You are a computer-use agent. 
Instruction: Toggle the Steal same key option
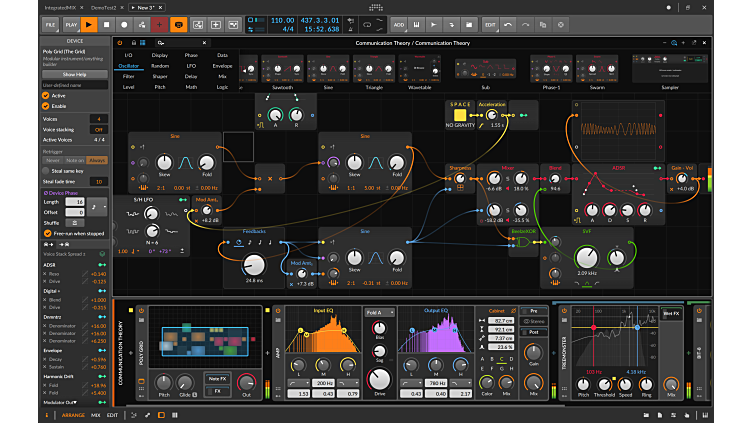pyautogui.click(x=46, y=171)
